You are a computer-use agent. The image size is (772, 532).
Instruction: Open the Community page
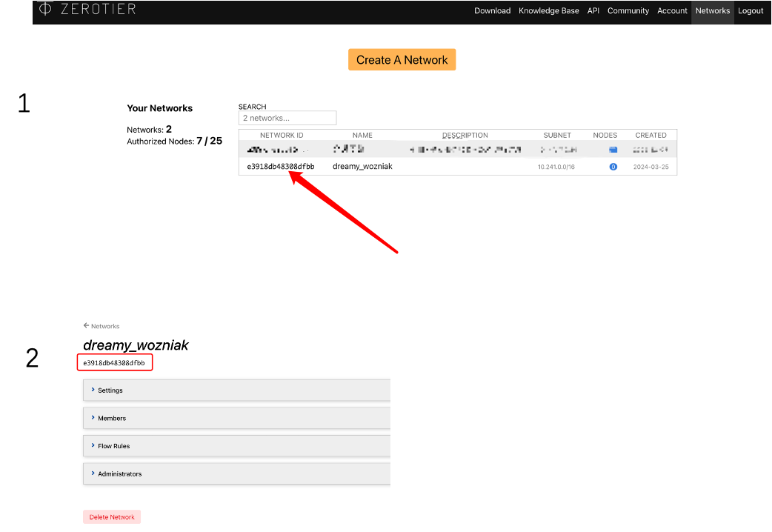point(628,11)
